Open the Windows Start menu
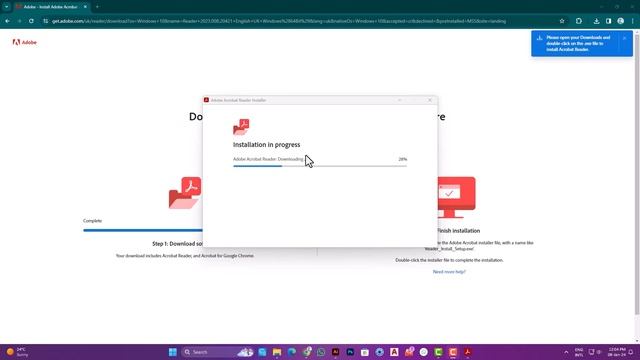The image size is (640, 360). coord(173,352)
